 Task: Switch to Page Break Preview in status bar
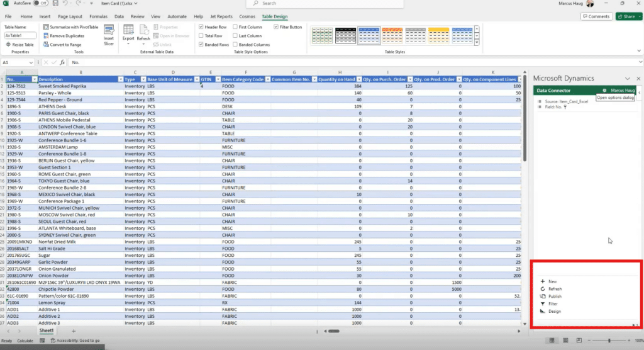(579, 341)
